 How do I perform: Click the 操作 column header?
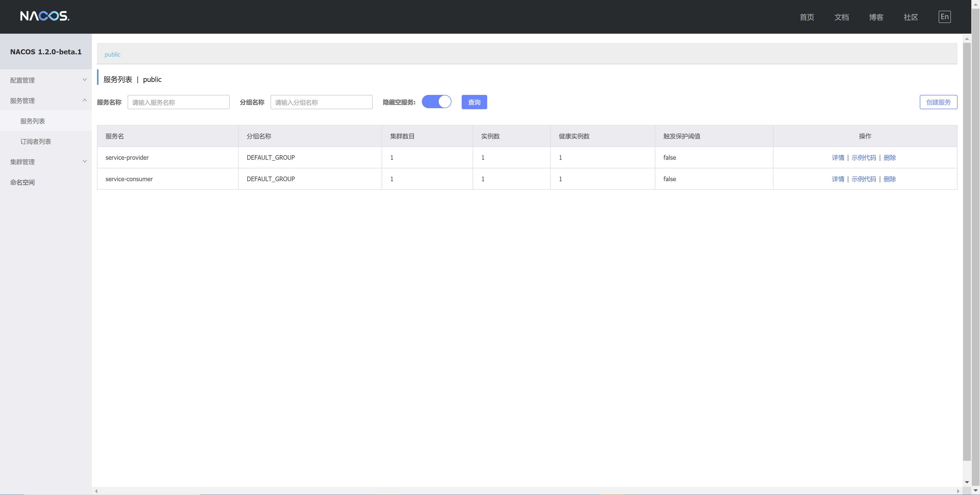[865, 136]
